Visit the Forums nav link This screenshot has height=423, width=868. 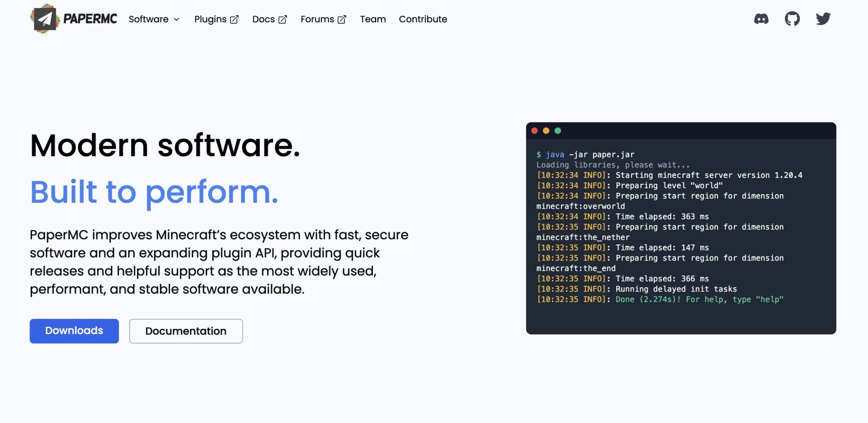click(317, 19)
